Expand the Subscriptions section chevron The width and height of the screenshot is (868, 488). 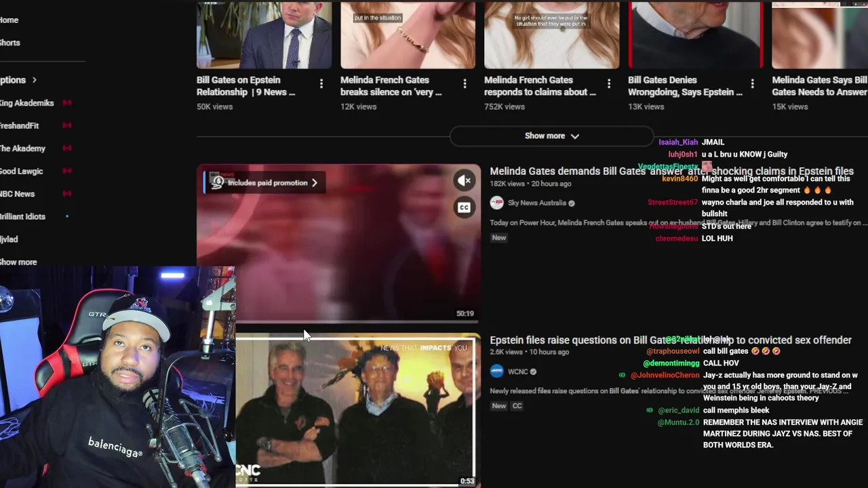[34, 80]
